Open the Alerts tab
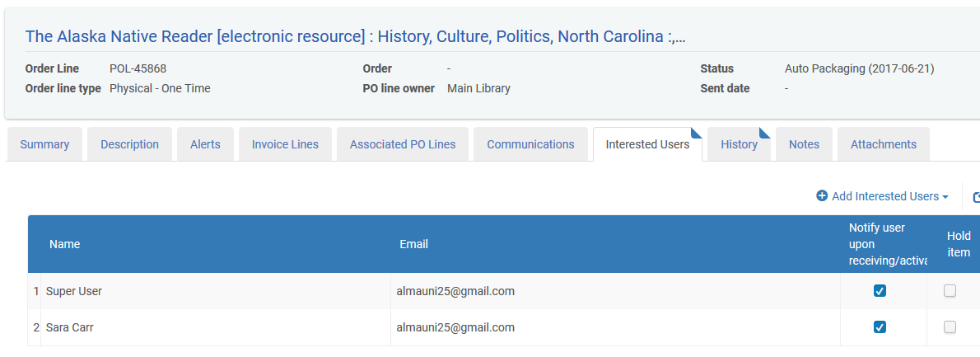980x357 pixels. coord(205,144)
